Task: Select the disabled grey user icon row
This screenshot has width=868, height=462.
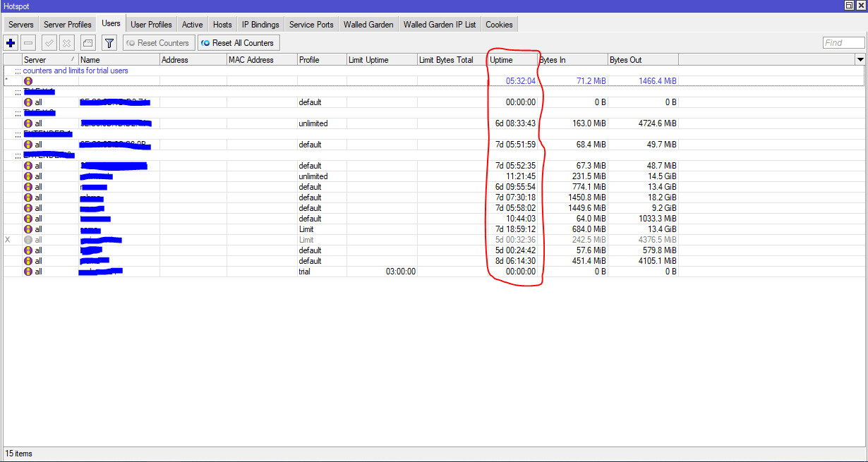Action: tap(28, 240)
